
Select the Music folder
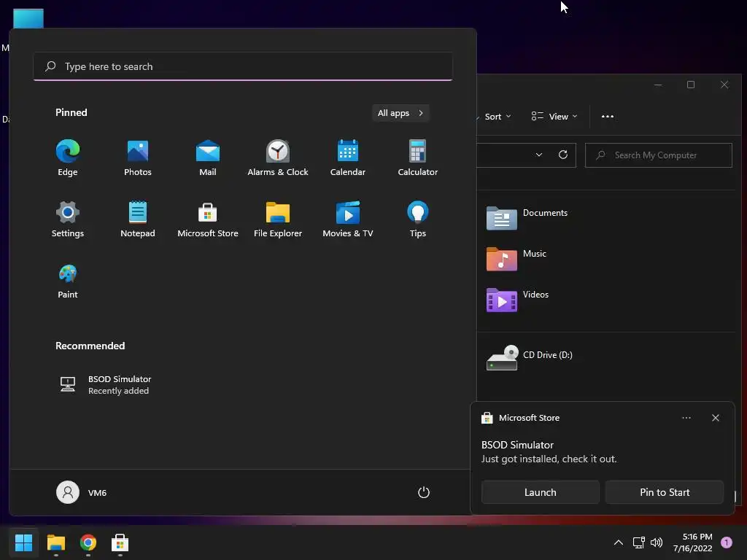(x=516, y=260)
